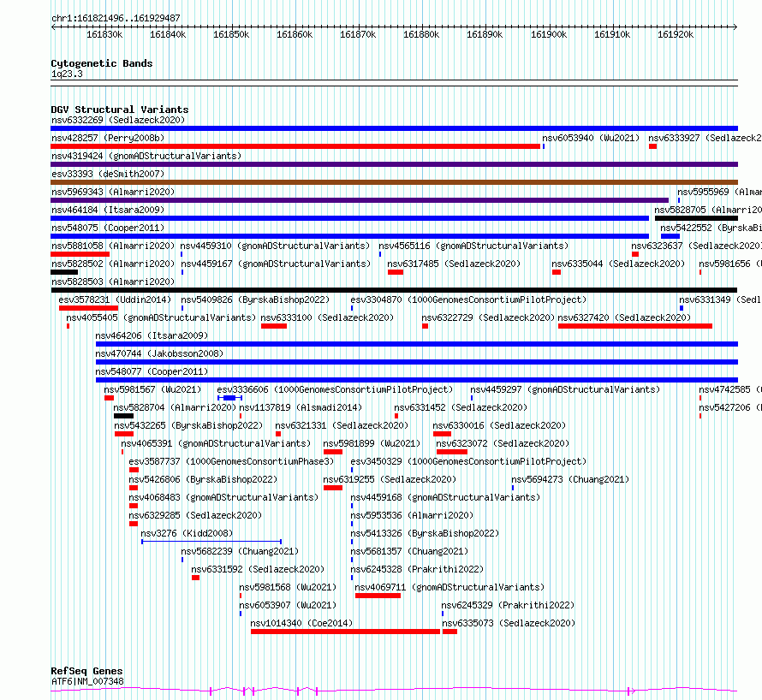
Task: Open nsv4055405 gnomADStructuralVariants entry
Action: point(161,317)
